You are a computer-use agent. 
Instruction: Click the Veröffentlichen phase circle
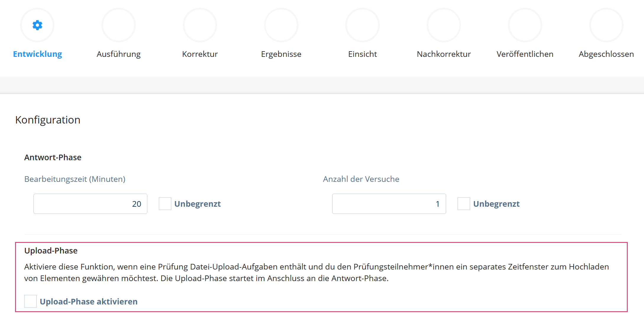click(525, 25)
